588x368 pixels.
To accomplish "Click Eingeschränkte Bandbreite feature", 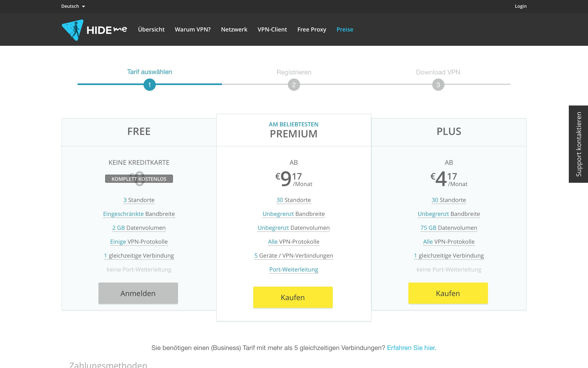I will click(139, 214).
